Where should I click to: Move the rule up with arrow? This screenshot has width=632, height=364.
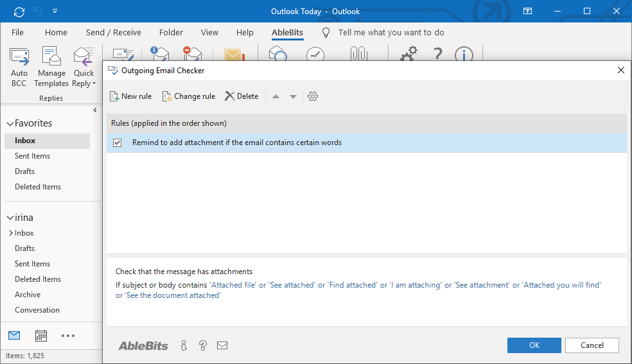click(x=276, y=97)
